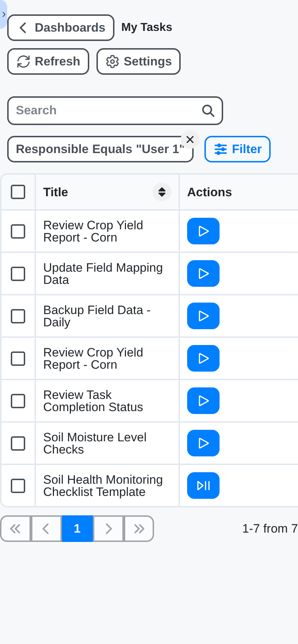Click the play/pause action on "Soil Health Monitoring Checklist Template"
Image resolution: width=298 pixels, height=644 pixels.
point(203,485)
